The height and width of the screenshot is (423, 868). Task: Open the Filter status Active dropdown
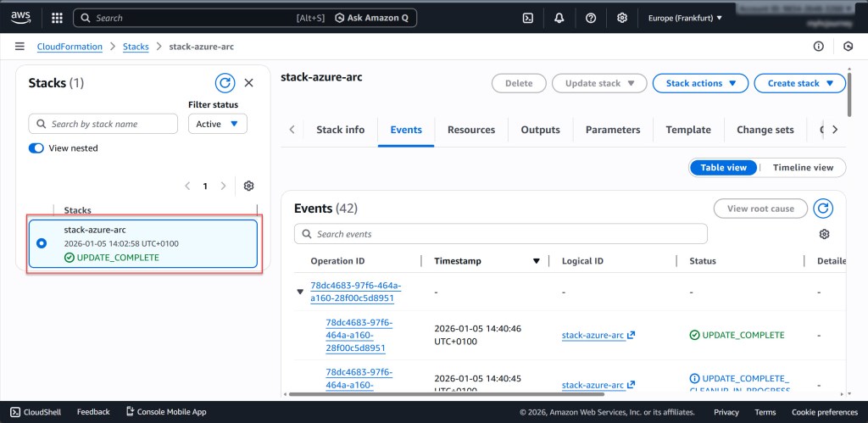click(x=217, y=124)
